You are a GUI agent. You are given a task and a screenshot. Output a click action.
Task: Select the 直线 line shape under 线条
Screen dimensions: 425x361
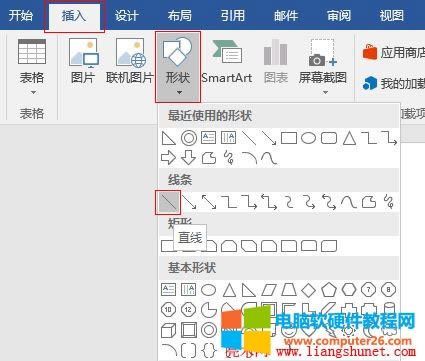click(168, 202)
